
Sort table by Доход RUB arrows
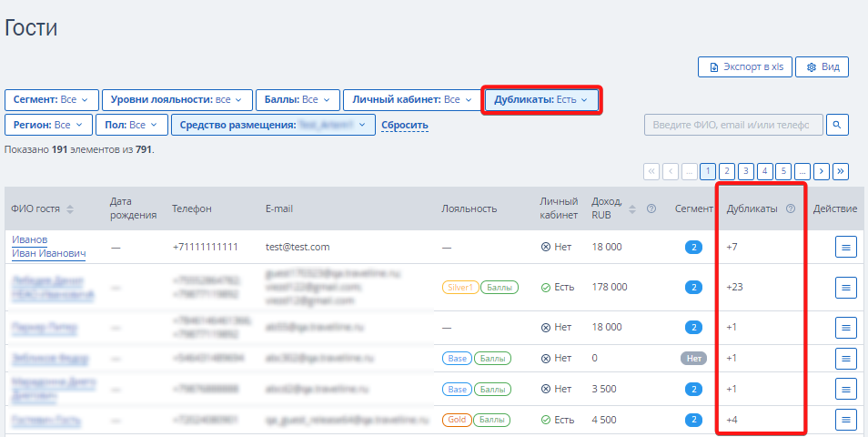coord(632,208)
